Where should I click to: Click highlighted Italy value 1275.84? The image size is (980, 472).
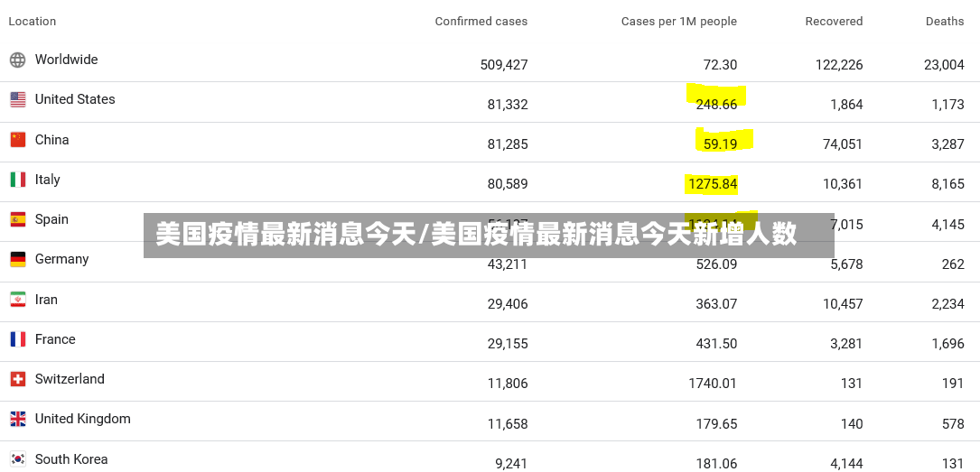(713, 184)
